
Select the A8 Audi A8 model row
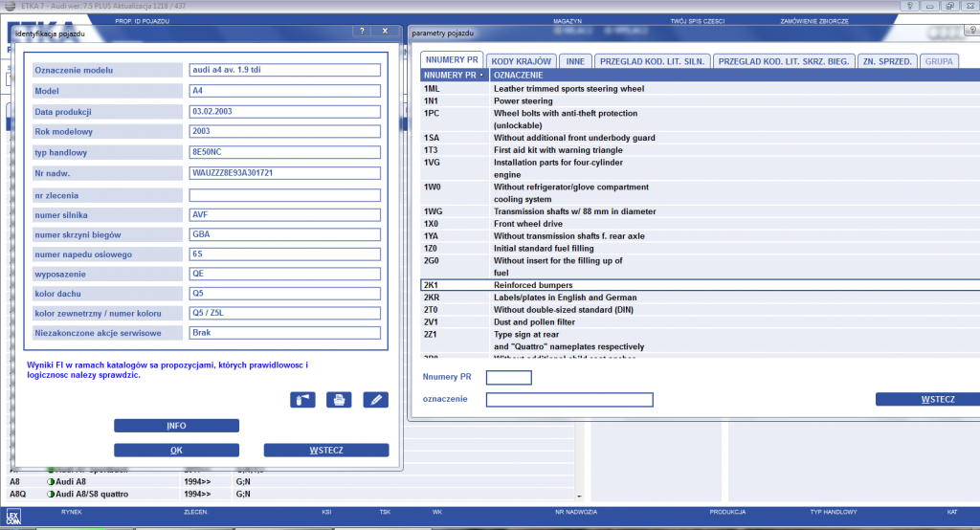(291, 482)
